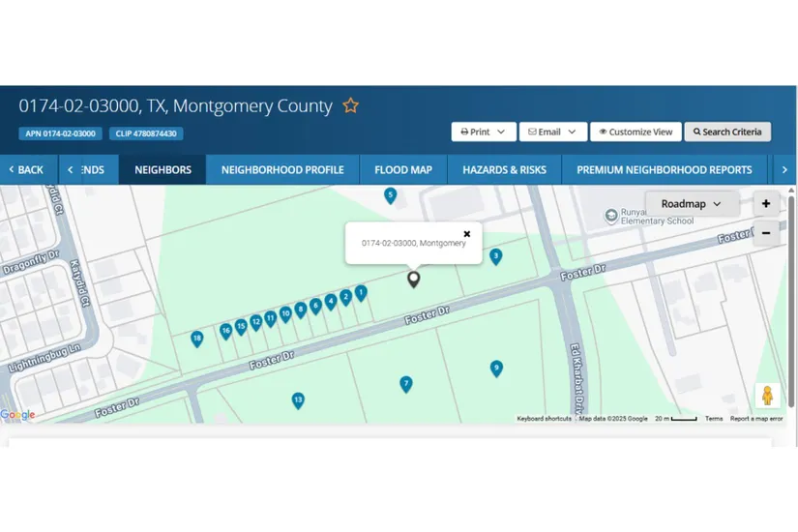Go back using the BACK button
This screenshot has height=532, width=798.
(26, 169)
